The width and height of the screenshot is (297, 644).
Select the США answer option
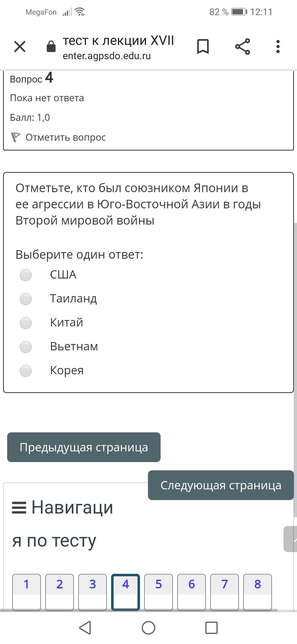click(x=26, y=275)
